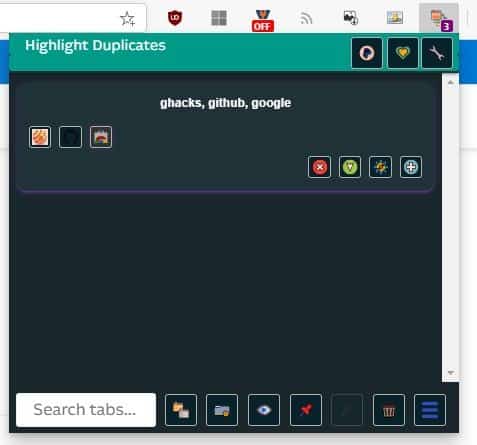Open the picture viewer extension icon

point(395,18)
